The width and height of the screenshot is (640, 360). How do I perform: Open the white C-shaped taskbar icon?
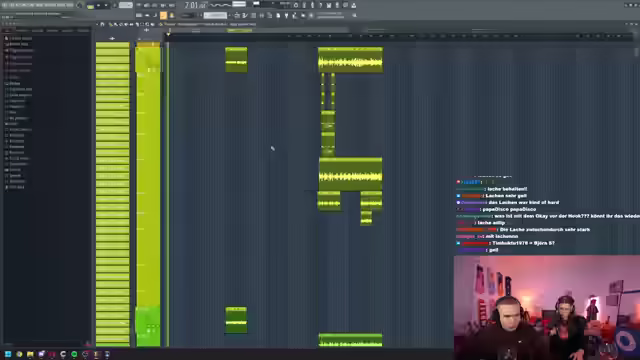point(63,354)
